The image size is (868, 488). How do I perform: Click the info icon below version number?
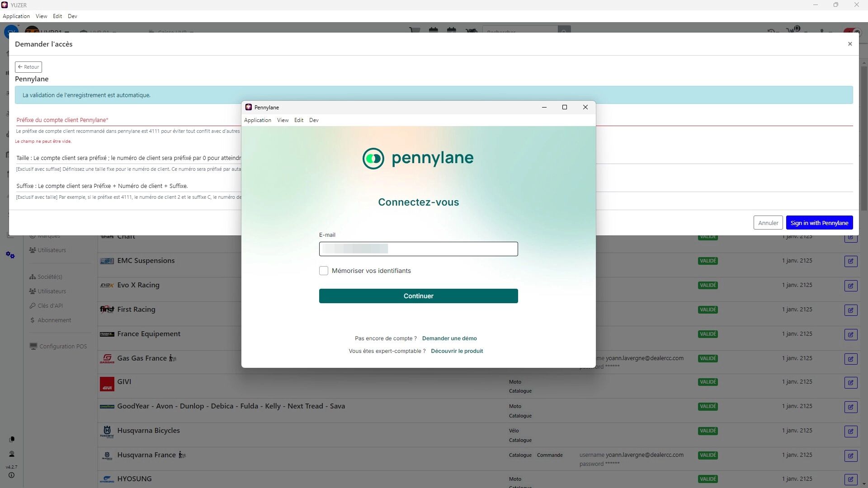[x=12, y=475]
